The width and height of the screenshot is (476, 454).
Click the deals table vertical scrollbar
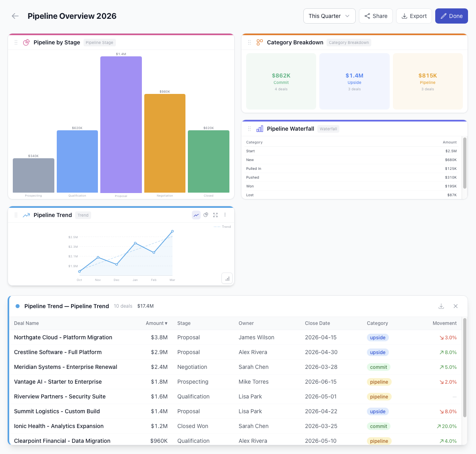tap(464, 367)
